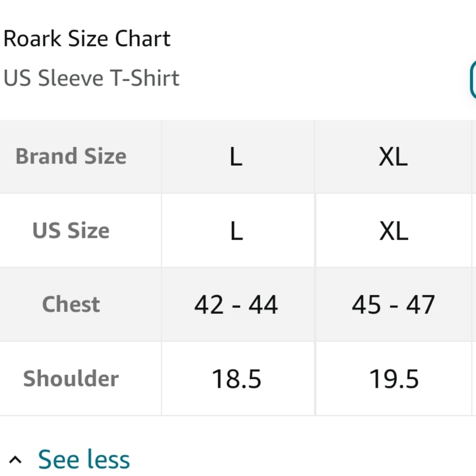The width and height of the screenshot is (476, 476).
Task: Collapse the chart via the upward chevron icon
Action: point(15,458)
